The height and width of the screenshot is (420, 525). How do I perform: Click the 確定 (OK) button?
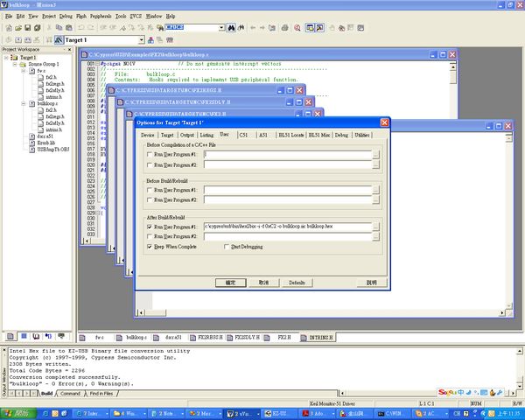230,283
